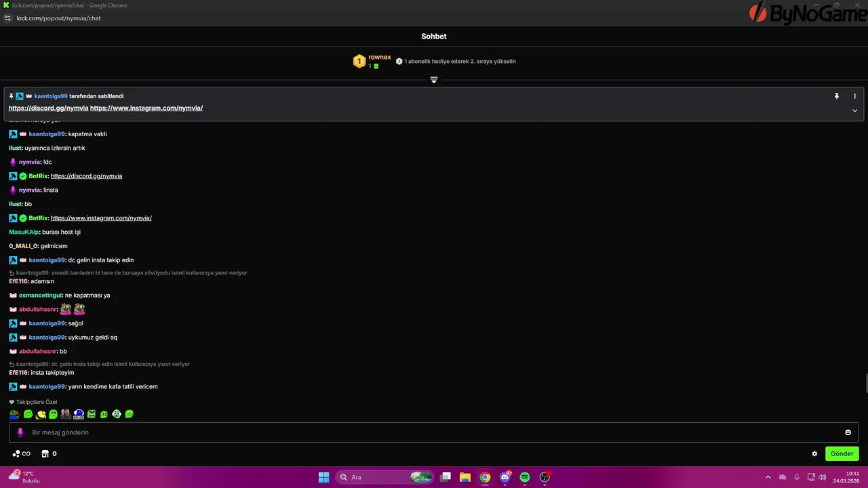Screen dimensions: 868x488
Task: Open Task View on taskbar
Action: coord(446,477)
